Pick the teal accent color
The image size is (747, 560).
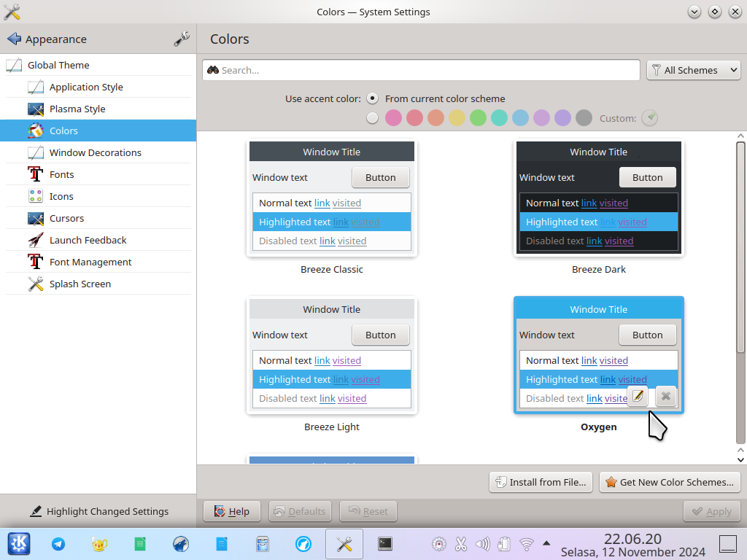499,117
